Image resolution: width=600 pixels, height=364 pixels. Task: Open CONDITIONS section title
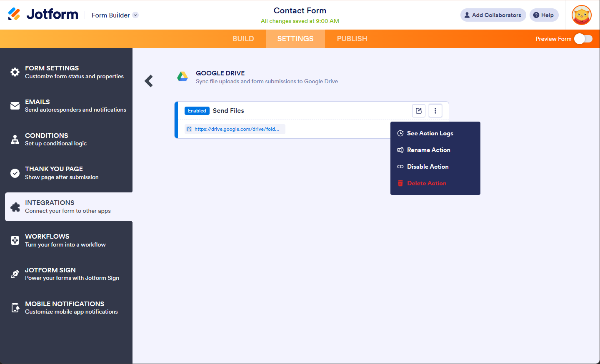click(47, 136)
